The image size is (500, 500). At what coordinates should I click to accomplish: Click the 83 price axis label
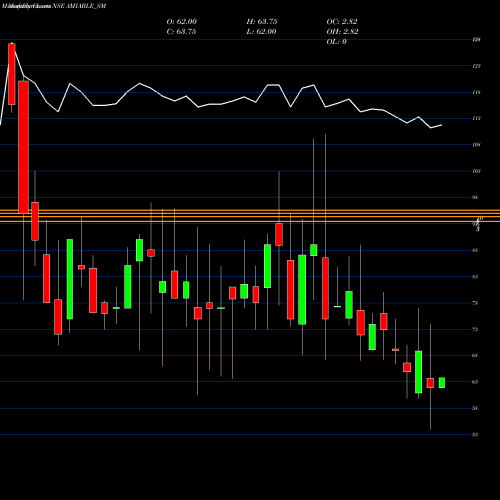(x=475, y=277)
